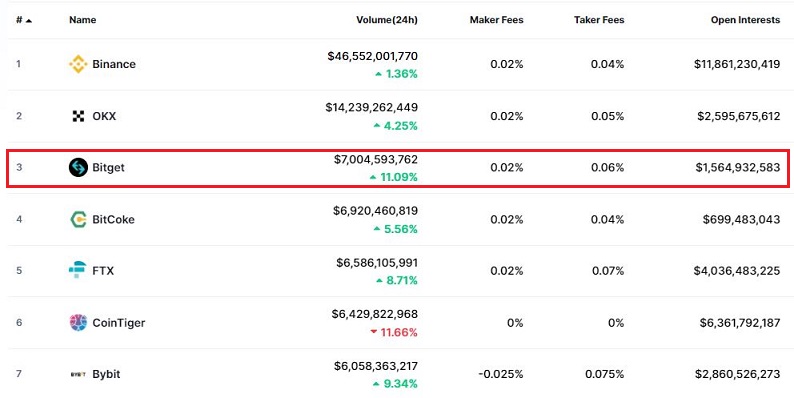Viewport: 794px width, 398px height.
Task: Click Bybit 9.34% volume change
Action: coord(396,384)
